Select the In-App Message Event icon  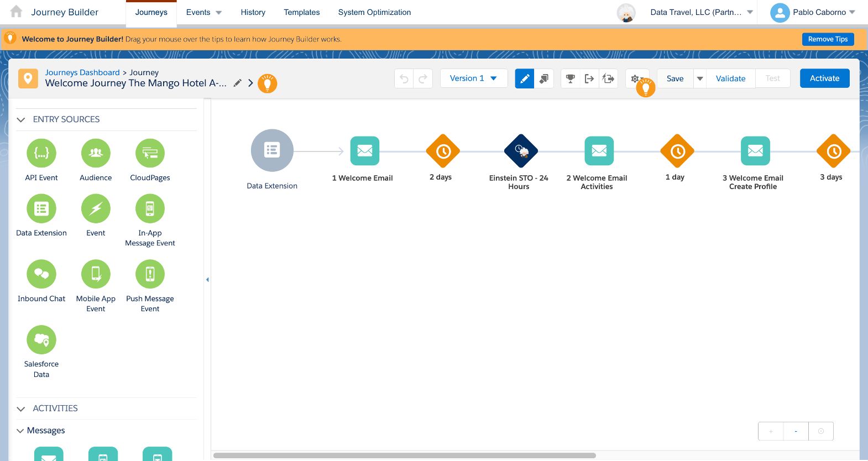pos(150,208)
